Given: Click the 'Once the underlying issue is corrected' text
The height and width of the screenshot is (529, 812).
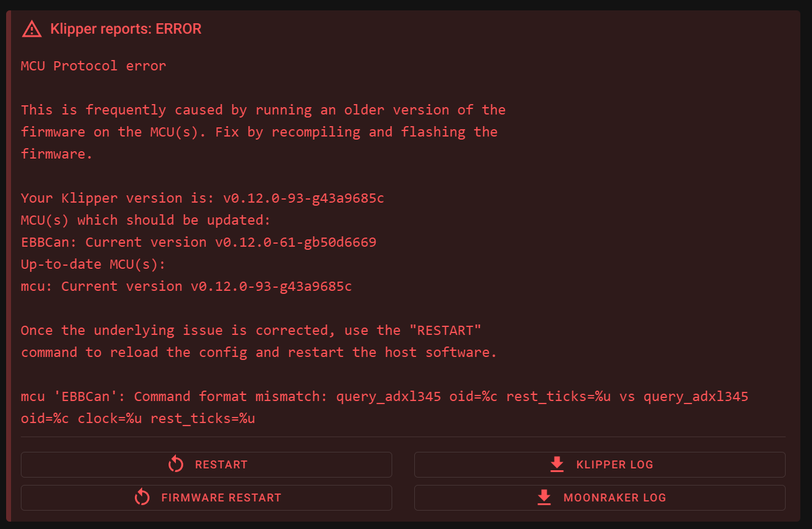Looking at the screenshot, I should [x=259, y=341].
